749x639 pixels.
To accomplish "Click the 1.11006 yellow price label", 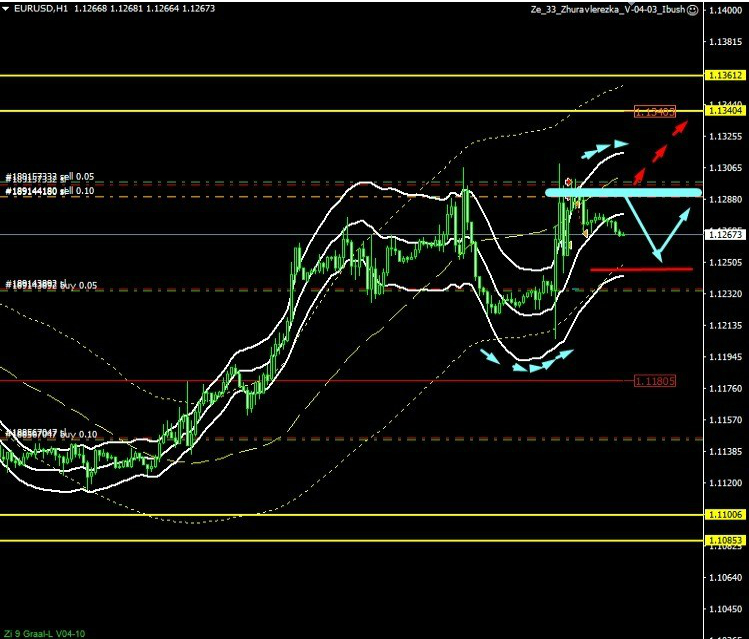I will point(724,515).
